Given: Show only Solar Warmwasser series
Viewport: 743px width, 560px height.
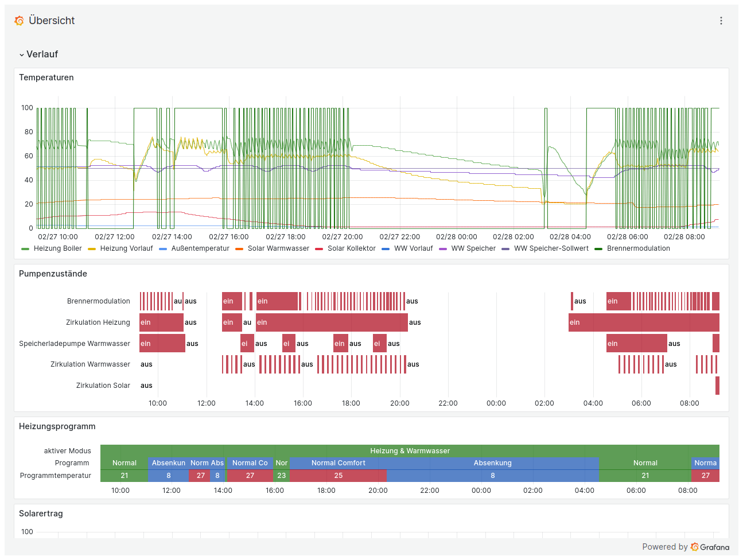Looking at the screenshot, I should click(x=278, y=248).
